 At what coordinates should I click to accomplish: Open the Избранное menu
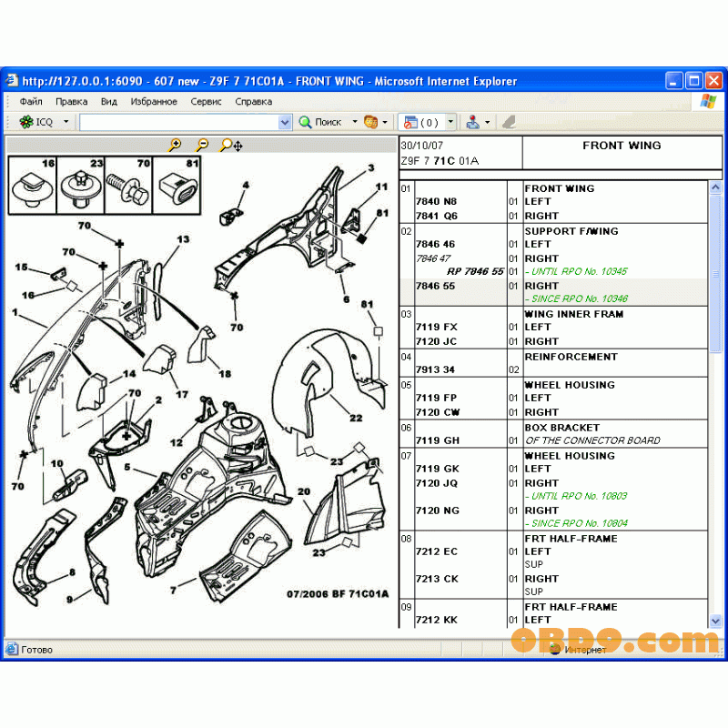pyautogui.click(x=153, y=101)
